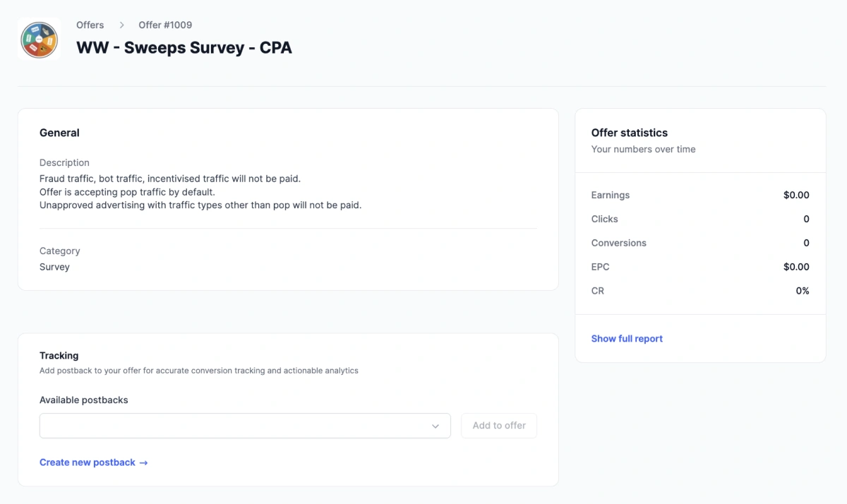Click Create new postback
Screen dimensions: 847x504
click(x=87, y=462)
